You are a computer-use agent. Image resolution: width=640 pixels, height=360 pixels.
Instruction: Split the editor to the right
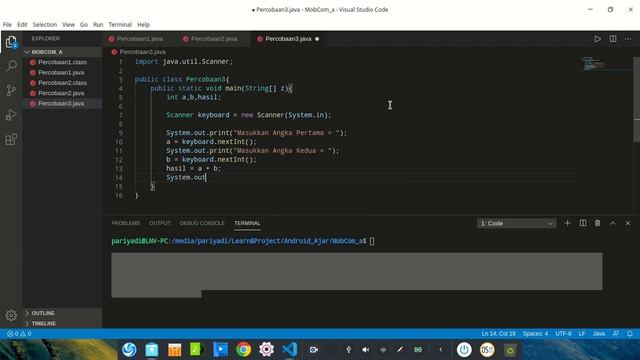(613, 39)
